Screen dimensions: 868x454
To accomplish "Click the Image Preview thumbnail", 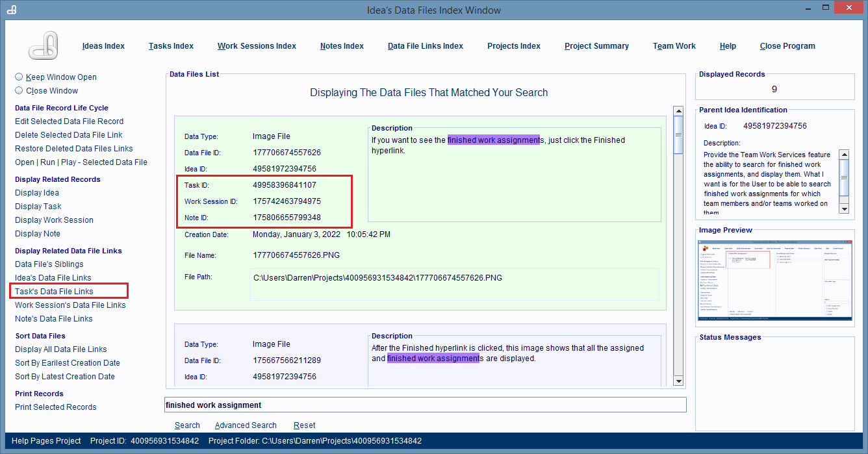I will pos(775,281).
